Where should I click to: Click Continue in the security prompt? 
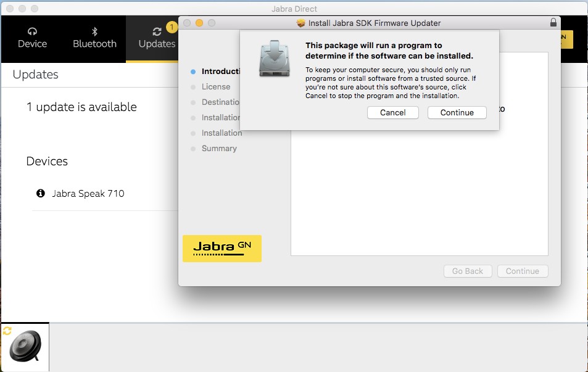(x=457, y=112)
